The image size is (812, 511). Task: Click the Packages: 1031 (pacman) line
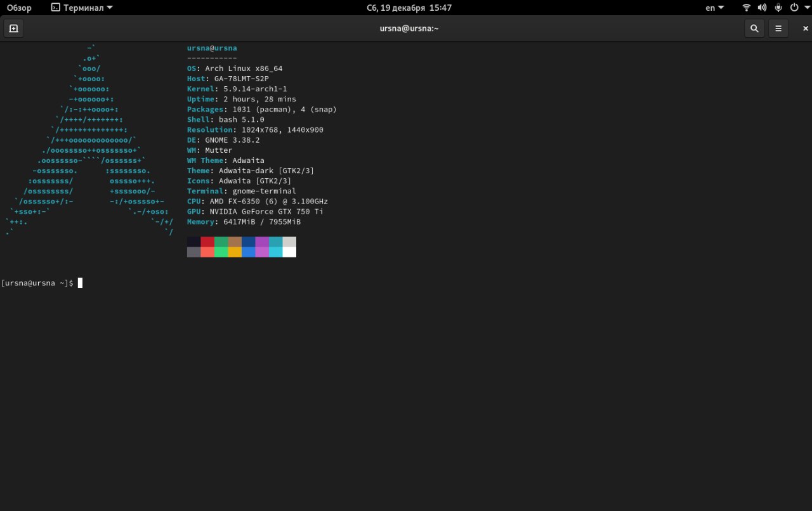click(262, 109)
